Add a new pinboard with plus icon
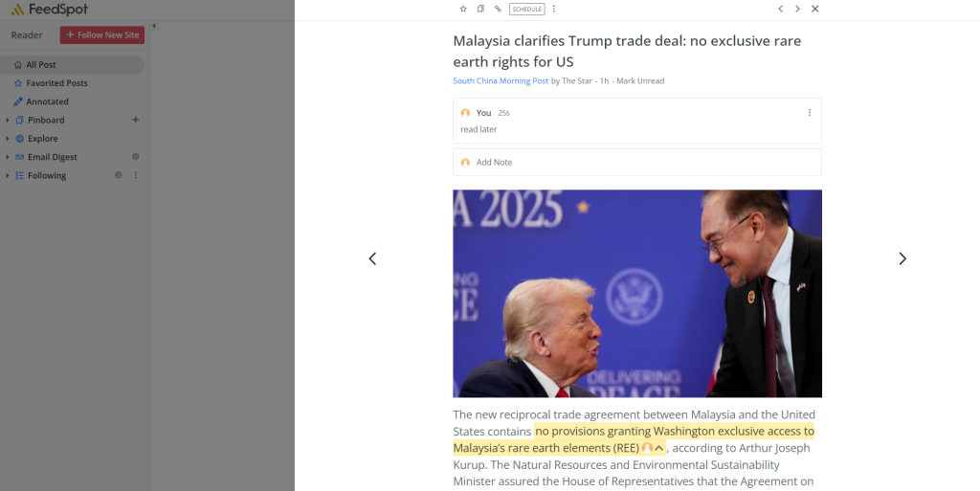Screen dimensions: 980x491 coord(136,120)
